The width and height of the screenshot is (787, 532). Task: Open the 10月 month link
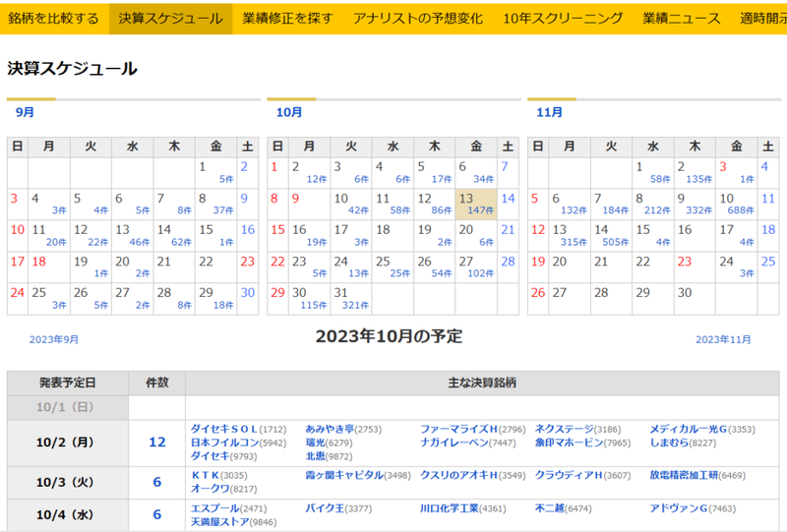[x=289, y=112]
